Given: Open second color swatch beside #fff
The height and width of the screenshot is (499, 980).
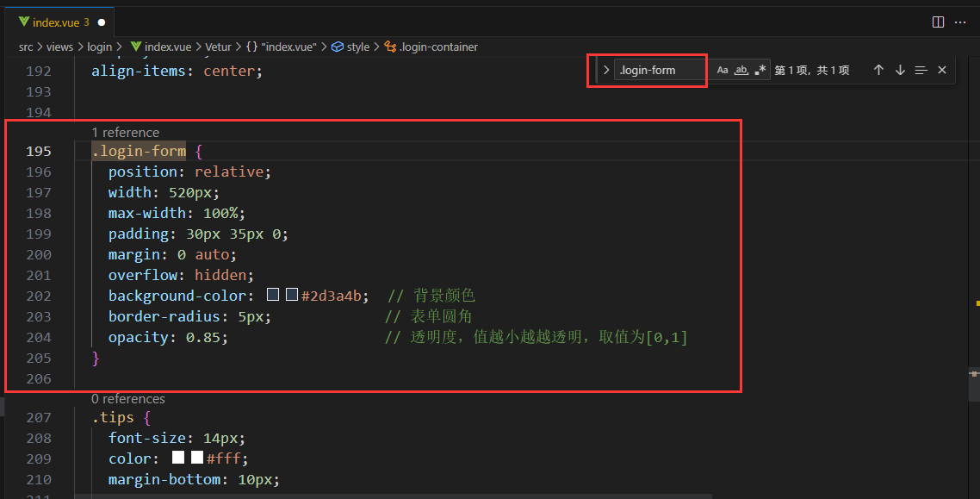Looking at the screenshot, I should click(197, 458).
